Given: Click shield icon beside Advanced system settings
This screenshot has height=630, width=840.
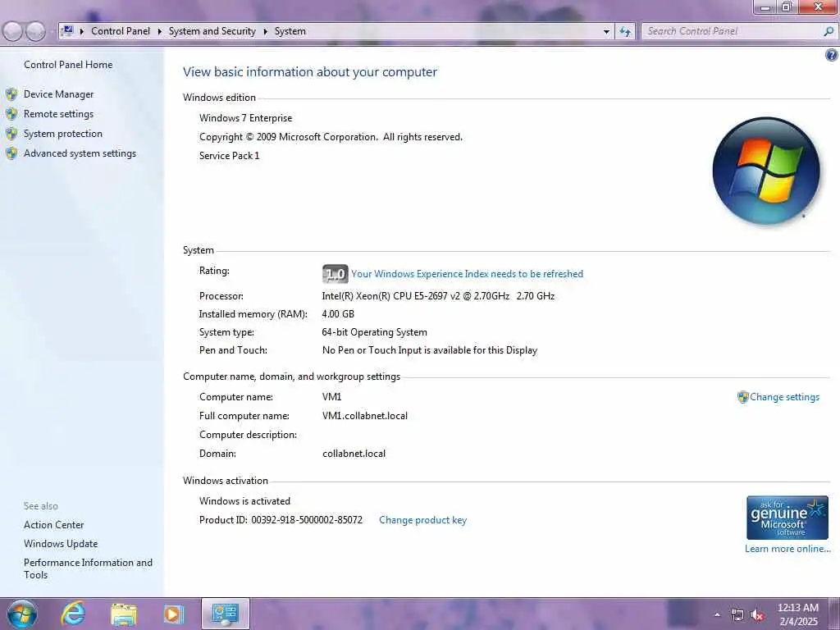Looking at the screenshot, I should pos(11,153).
